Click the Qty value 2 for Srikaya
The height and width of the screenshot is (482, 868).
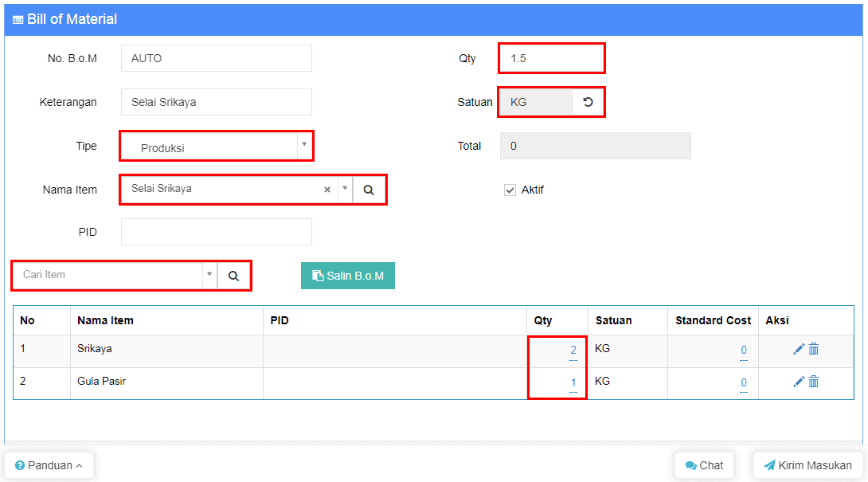573,350
